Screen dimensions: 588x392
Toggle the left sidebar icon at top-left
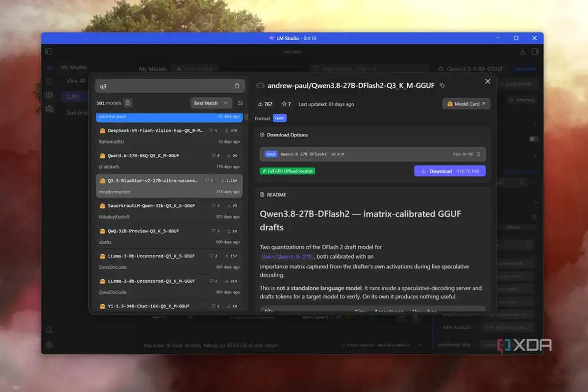pos(49,51)
